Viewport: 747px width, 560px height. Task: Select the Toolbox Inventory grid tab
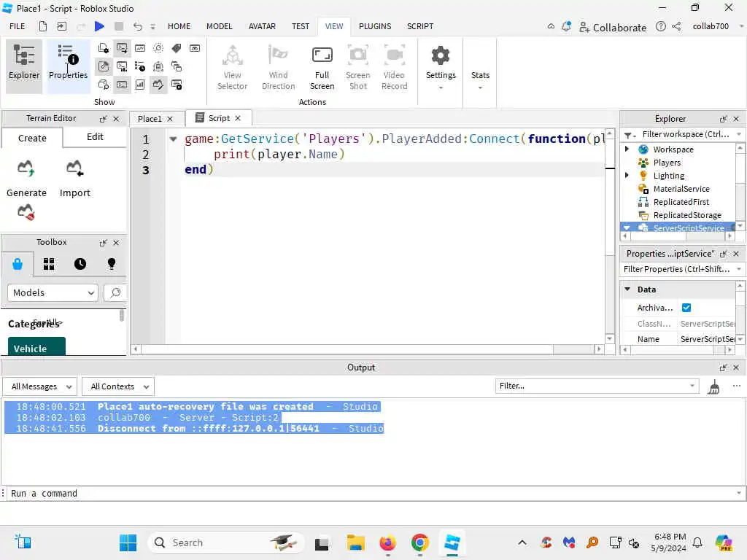[x=49, y=264]
